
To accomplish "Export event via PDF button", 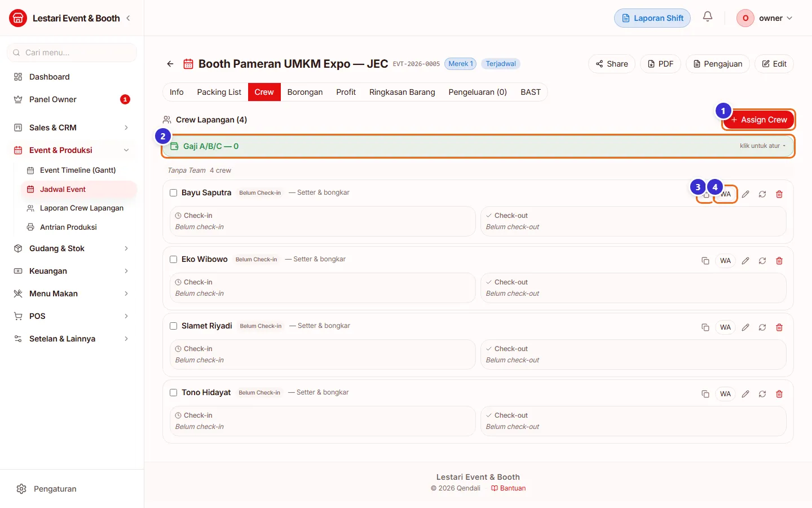I will pos(660,64).
